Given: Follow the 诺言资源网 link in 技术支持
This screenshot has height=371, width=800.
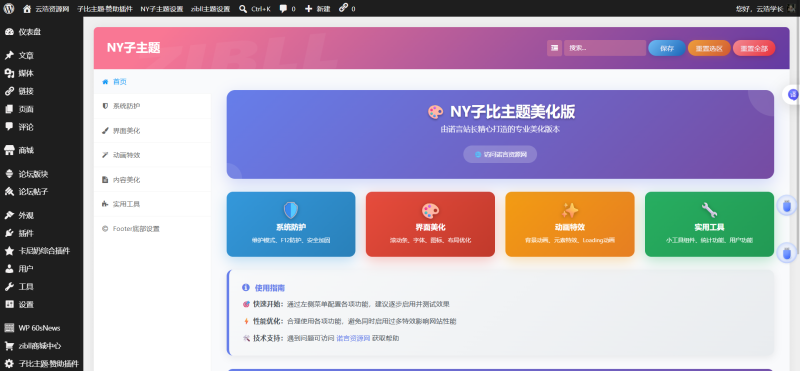Looking at the screenshot, I should 353,338.
